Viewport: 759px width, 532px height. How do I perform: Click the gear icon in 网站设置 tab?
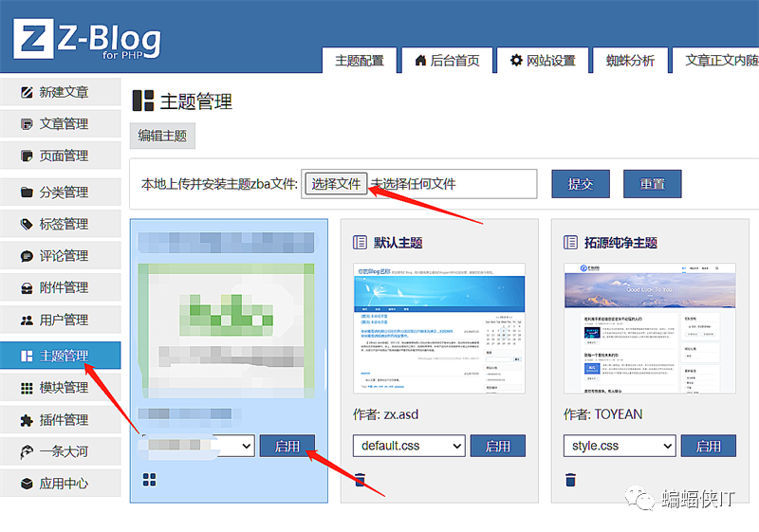(516, 60)
